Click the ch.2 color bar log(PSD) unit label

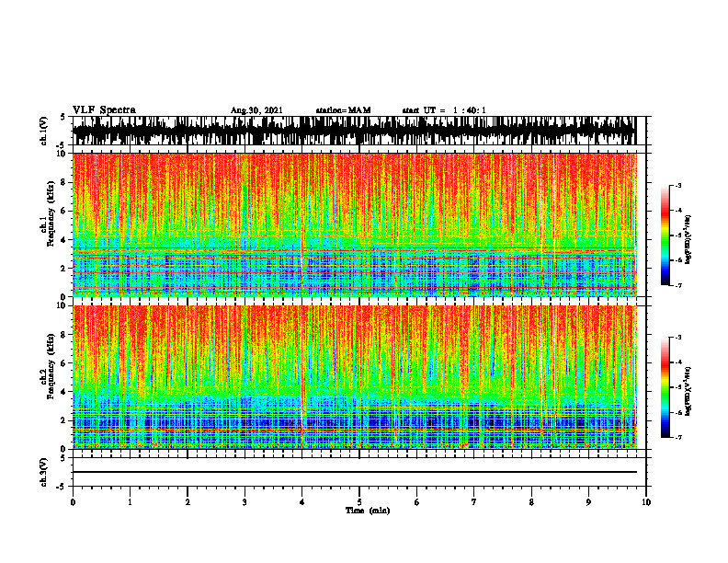(x=689, y=391)
